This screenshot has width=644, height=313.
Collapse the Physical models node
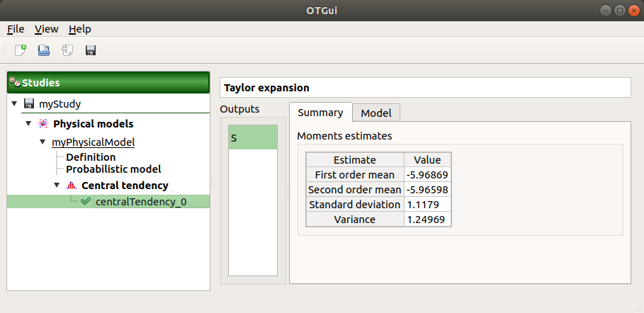point(29,124)
